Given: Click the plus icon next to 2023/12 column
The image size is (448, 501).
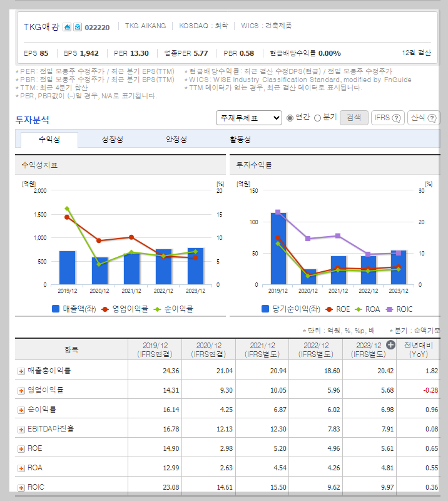Looking at the screenshot, I should click(390, 345).
